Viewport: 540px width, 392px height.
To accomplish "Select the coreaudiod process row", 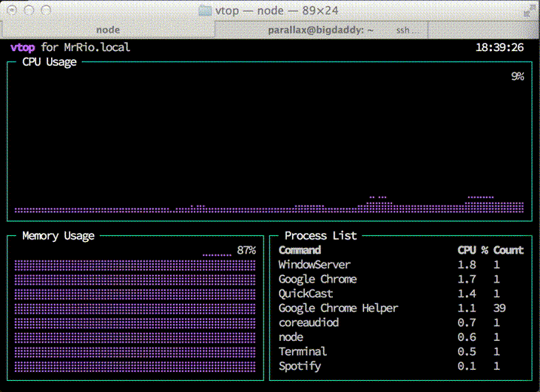I will [401, 322].
